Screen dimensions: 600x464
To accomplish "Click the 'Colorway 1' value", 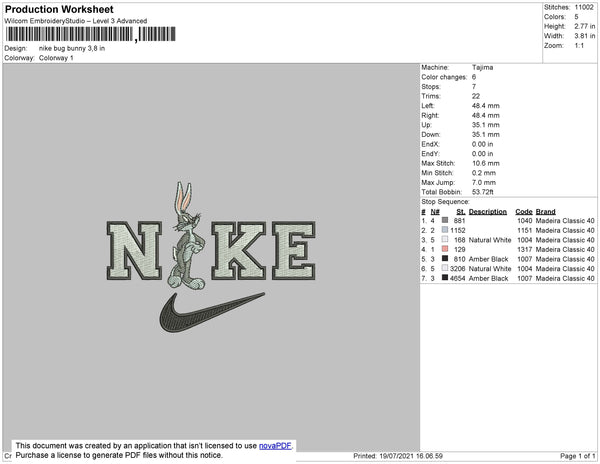I will click(56, 58).
